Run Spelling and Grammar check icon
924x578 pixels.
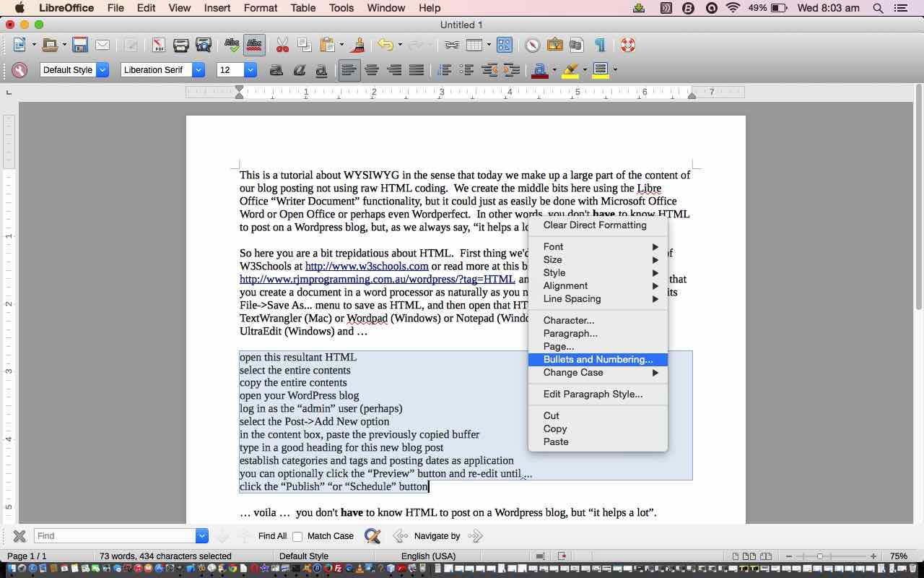click(232, 46)
